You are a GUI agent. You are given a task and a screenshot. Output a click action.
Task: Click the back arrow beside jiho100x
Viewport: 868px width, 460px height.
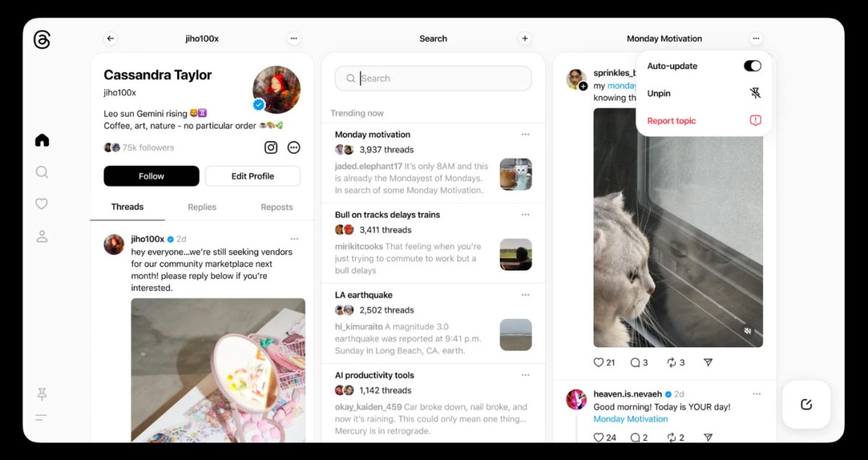[x=110, y=38]
